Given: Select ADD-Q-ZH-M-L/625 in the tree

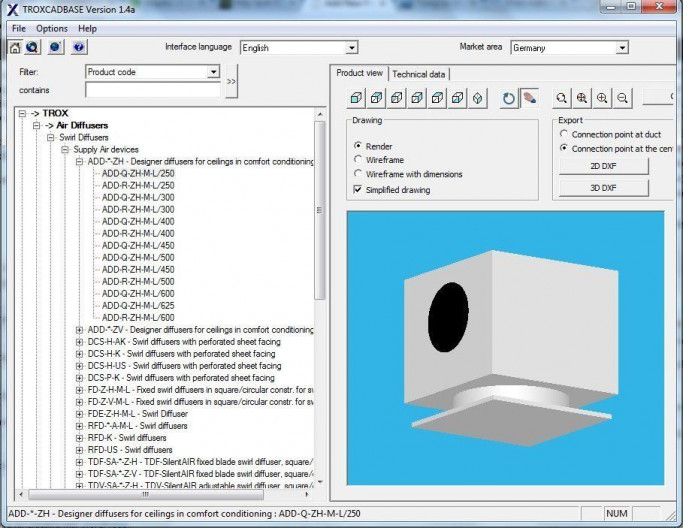Looking at the screenshot, I should pos(138,306).
